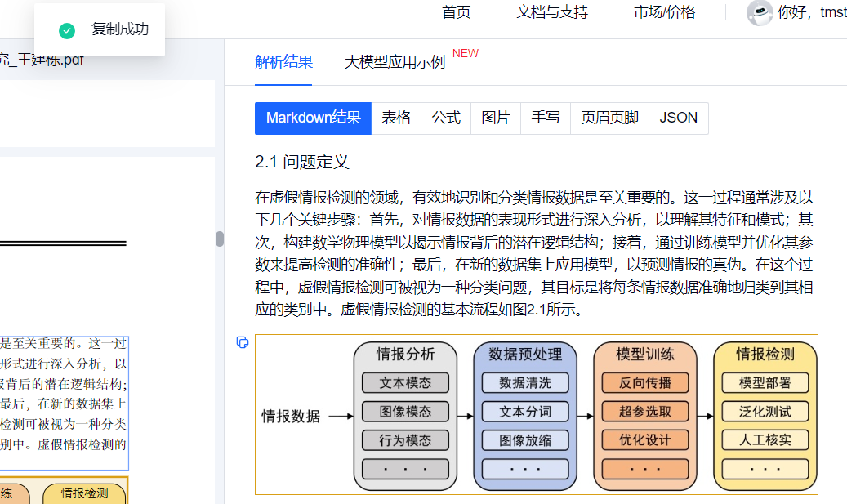Click the copy icon beside the flowchart figure
The height and width of the screenshot is (504, 847).
click(242, 343)
